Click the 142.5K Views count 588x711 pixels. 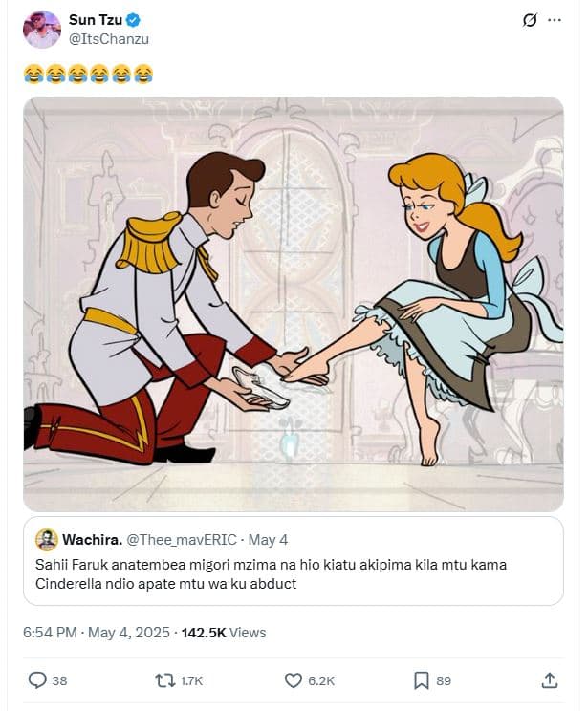click(224, 633)
